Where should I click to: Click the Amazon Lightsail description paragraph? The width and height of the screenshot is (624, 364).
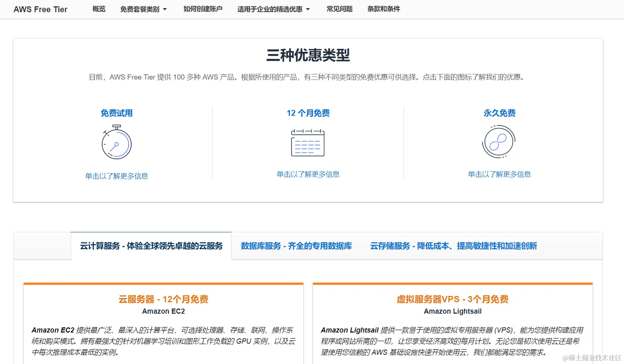click(x=452, y=341)
